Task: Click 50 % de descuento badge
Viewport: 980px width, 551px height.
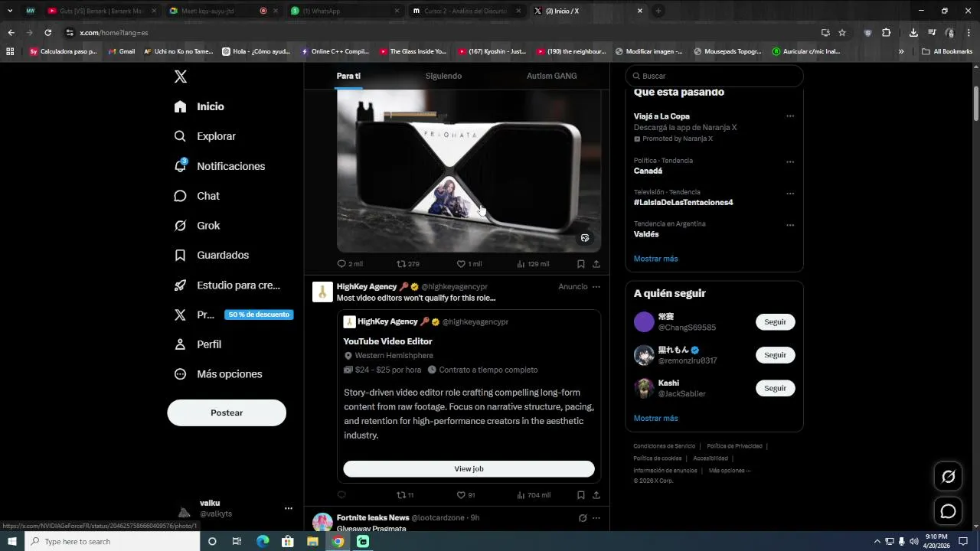Action: click(x=259, y=315)
